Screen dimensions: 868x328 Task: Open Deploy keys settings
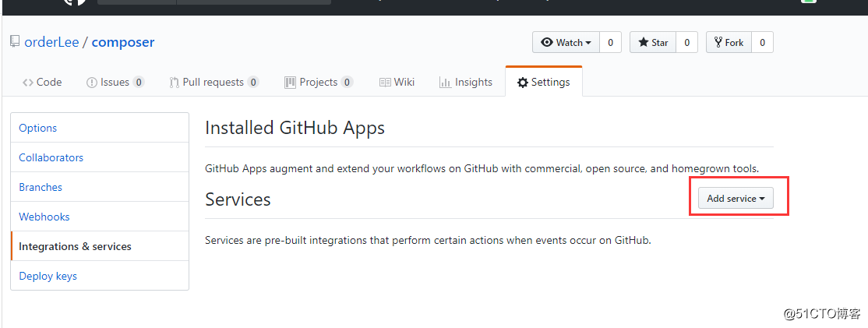(x=100, y=276)
